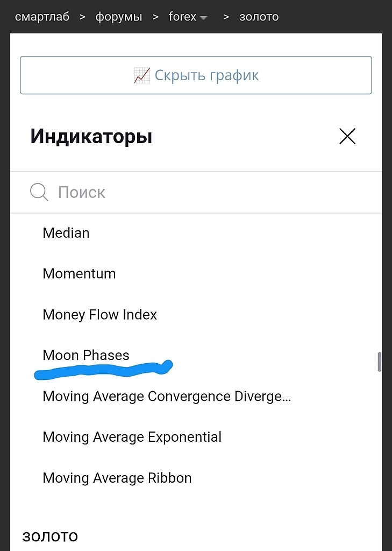The width and height of the screenshot is (392, 551).
Task: Select Moving Average Convergence Divergence
Action: coord(167,397)
